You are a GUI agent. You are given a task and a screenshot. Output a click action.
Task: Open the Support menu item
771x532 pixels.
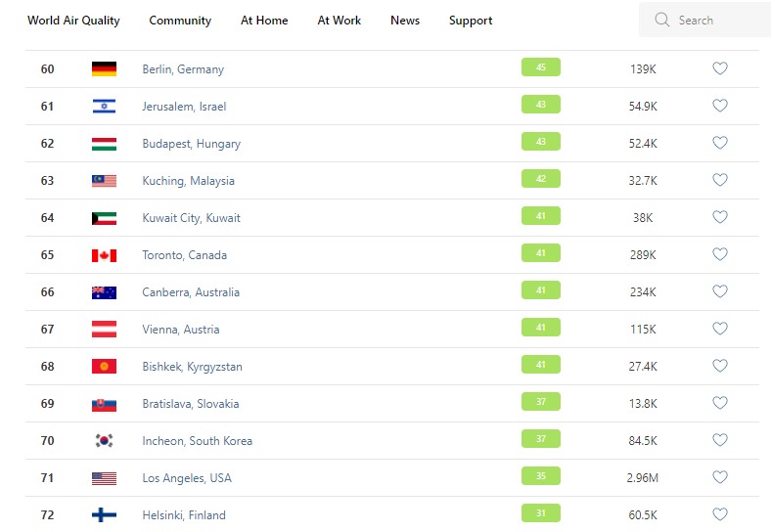point(471,21)
